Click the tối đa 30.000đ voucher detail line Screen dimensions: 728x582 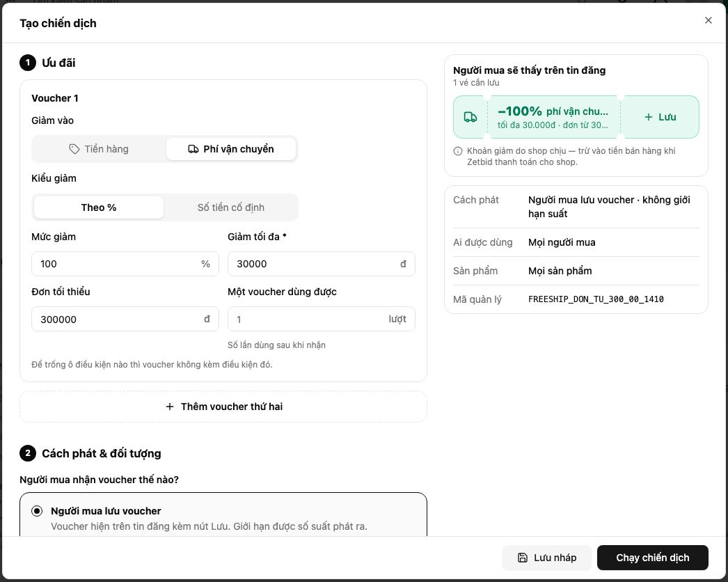pos(553,125)
